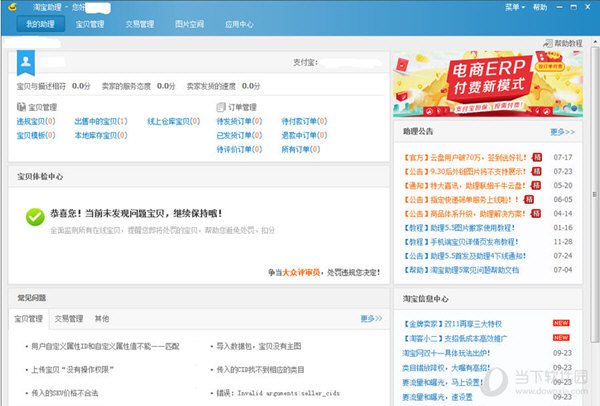
Task: Open 退款中订单(0) link
Action: pos(305,135)
